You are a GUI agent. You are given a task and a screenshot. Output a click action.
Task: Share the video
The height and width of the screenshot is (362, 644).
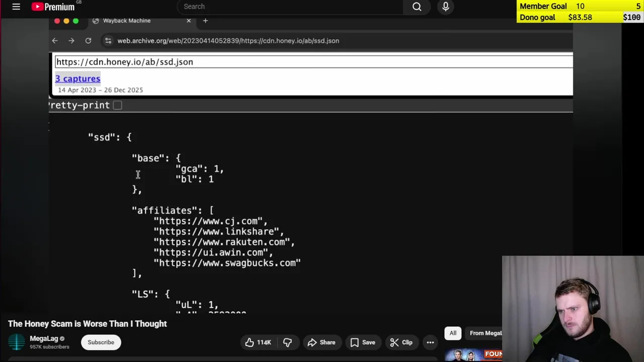click(321, 342)
